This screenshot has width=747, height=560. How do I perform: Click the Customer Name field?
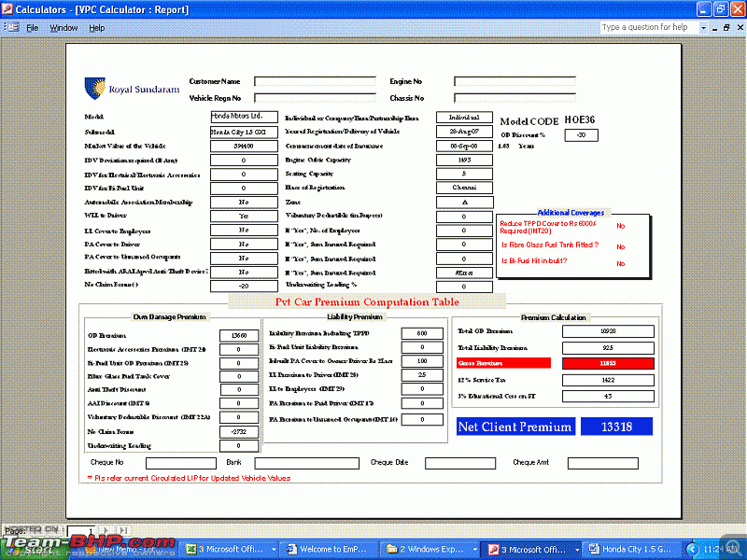(x=315, y=81)
